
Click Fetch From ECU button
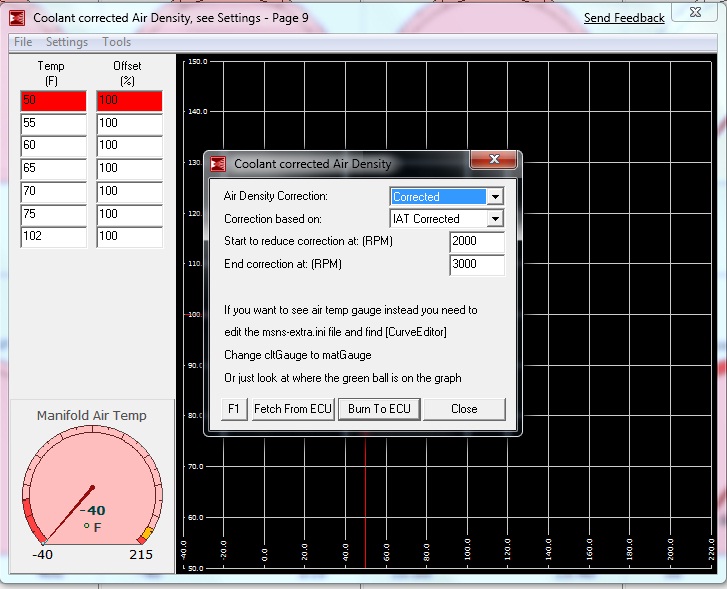(x=291, y=409)
